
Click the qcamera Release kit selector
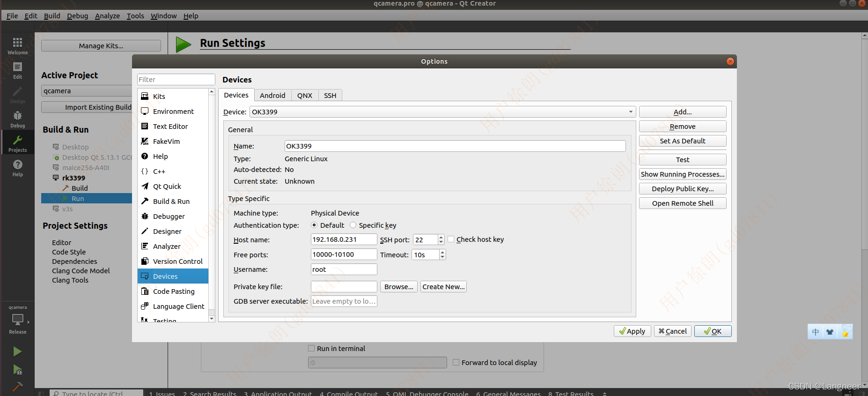tap(18, 320)
